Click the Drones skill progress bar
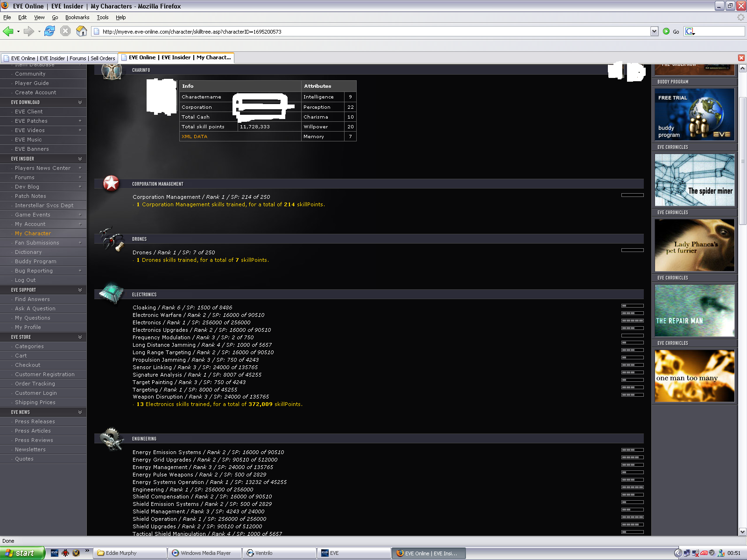The image size is (747, 560). [x=633, y=250]
